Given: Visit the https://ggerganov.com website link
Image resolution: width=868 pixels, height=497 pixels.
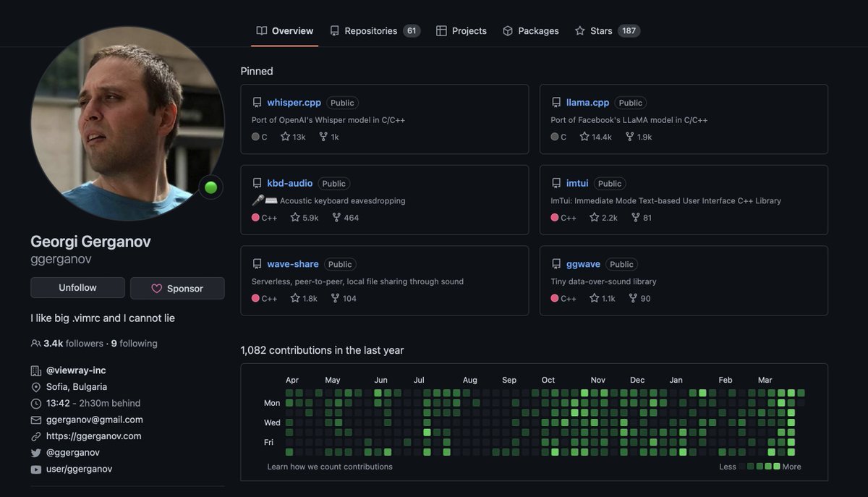Looking at the screenshot, I should [x=93, y=436].
